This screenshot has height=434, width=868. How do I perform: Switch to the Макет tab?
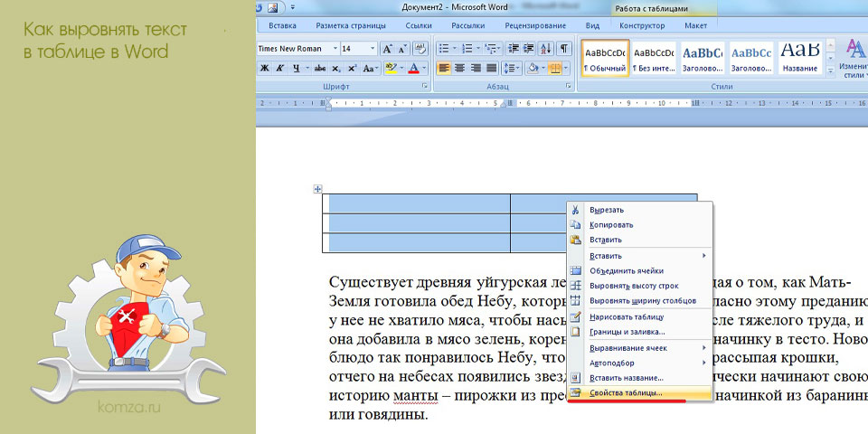point(696,25)
